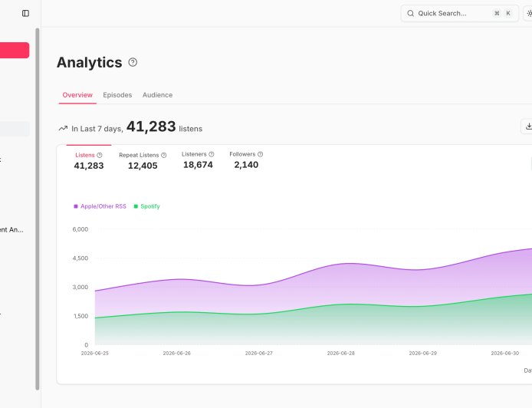The image size is (532, 408).
Task: Click the 6,000 y-axis label
Action: pyautogui.click(x=80, y=229)
